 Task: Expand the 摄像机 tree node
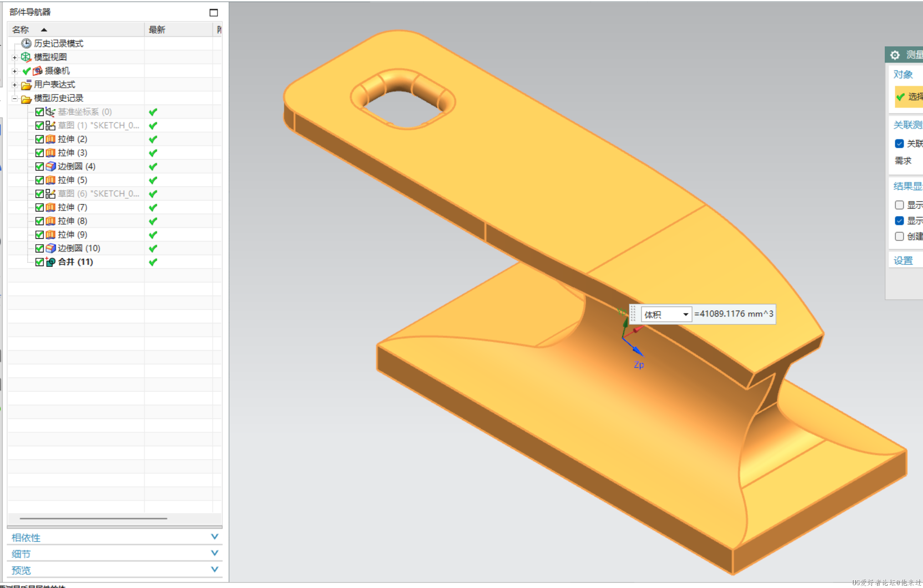[x=15, y=71]
